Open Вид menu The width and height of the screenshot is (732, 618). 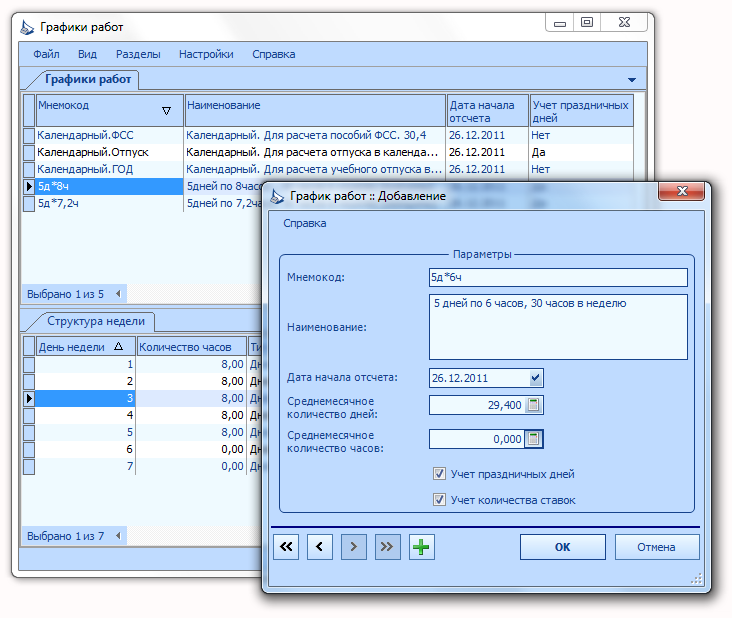click(87, 54)
